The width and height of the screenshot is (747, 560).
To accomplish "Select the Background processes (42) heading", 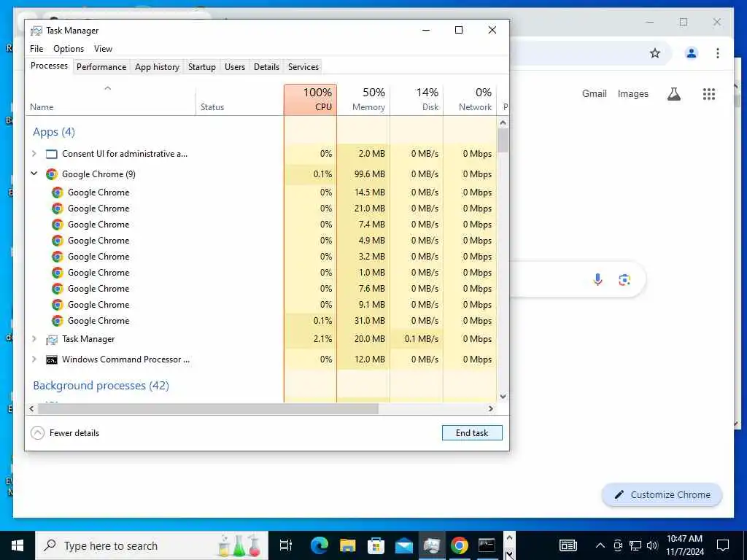I will (101, 385).
